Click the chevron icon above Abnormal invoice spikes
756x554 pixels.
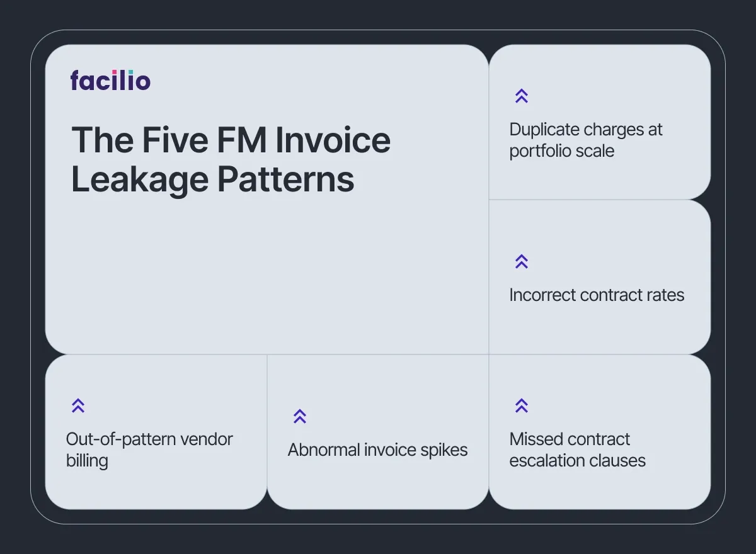pyautogui.click(x=300, y=416)
